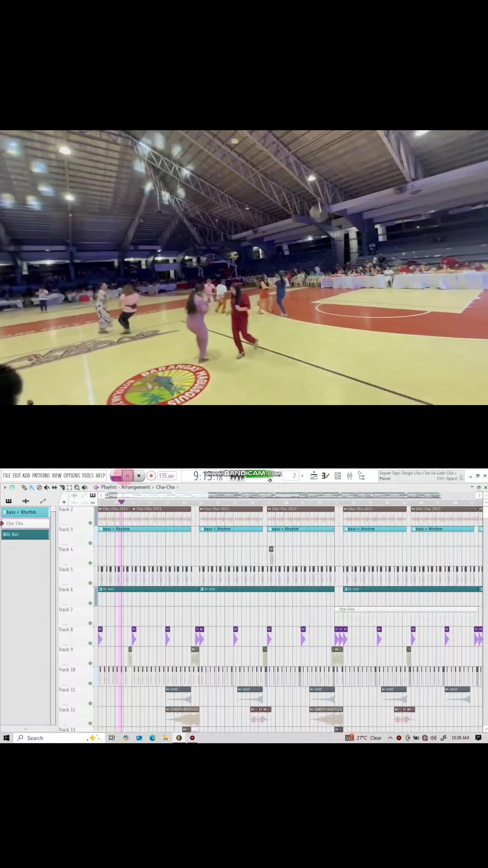Viewport: 488px width, 868px height.
Task: Open the FILE menu
Action: pyautogui.click(x=7, y=476)
